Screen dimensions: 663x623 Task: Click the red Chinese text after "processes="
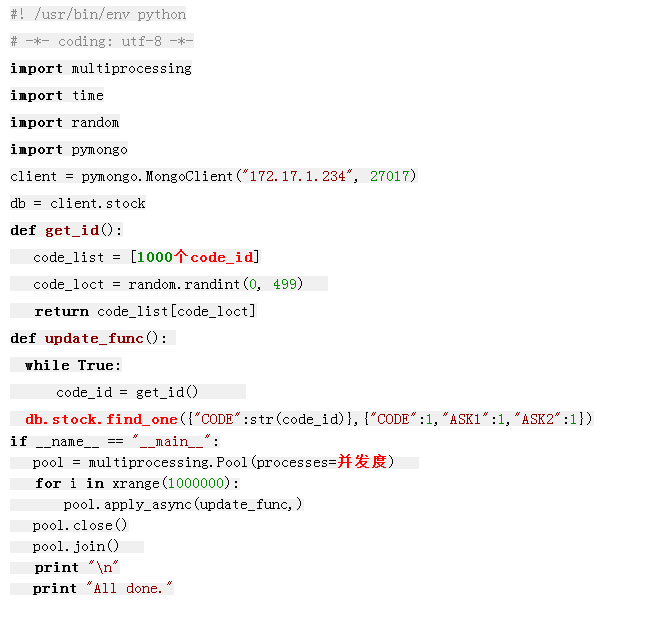pyautogui.click(x=361, y=462)
